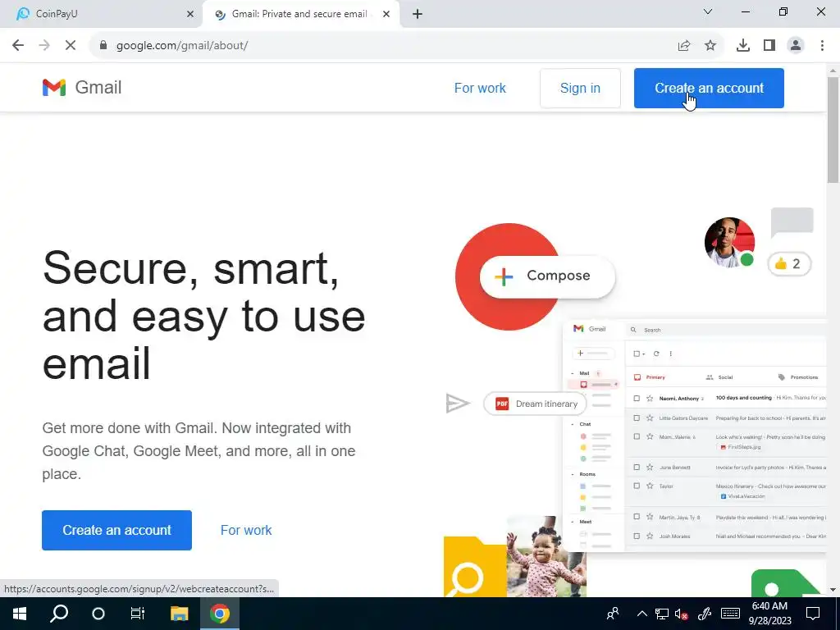Show hidden system tray icons

click(641, 614)
